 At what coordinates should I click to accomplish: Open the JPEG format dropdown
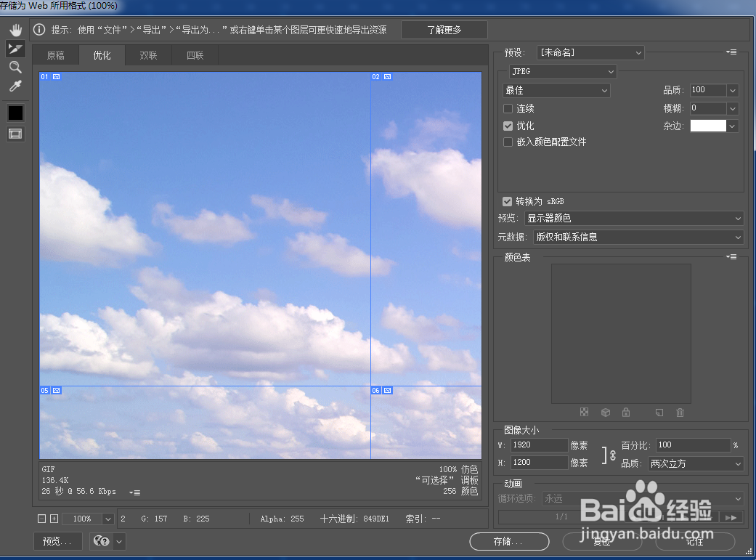(x=563, y=71)
